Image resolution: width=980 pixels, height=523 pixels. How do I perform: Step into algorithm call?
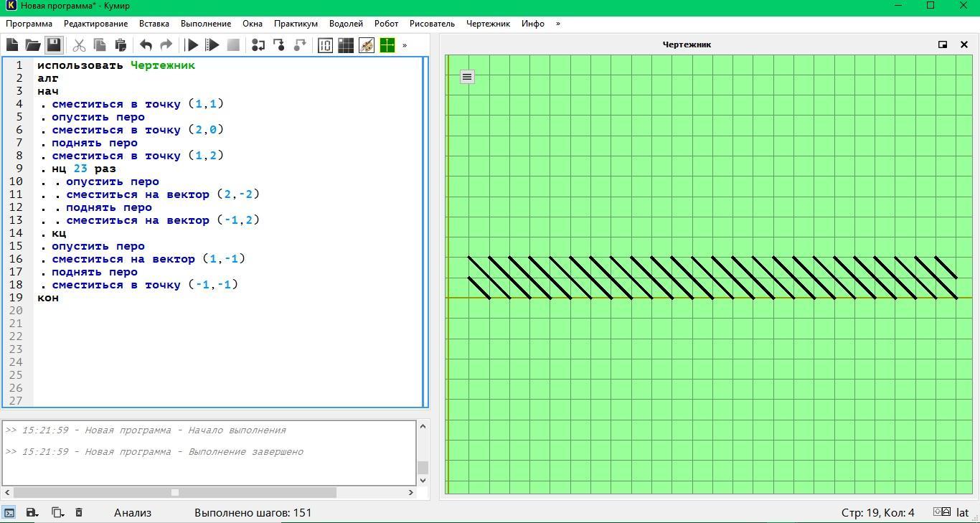(x=279, y=45)
